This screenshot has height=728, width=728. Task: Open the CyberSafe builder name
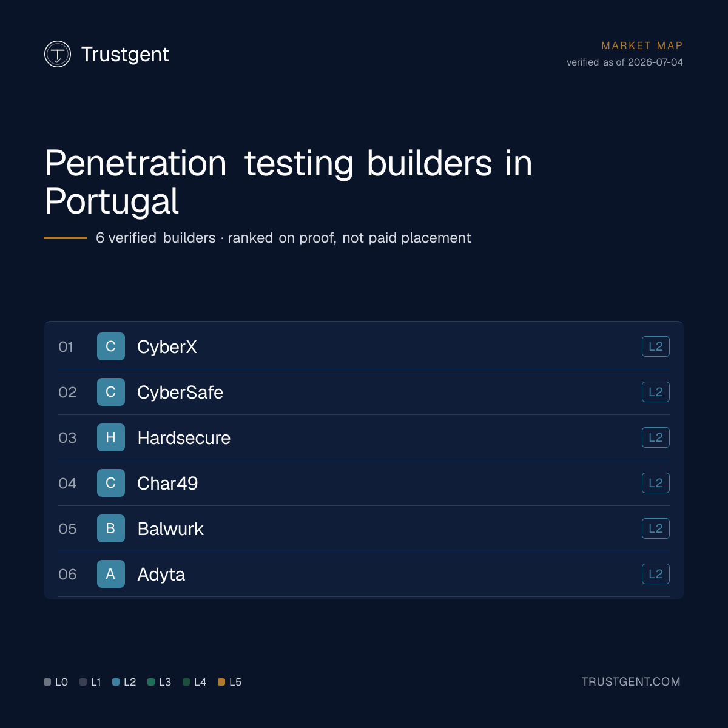pos(180,393)
